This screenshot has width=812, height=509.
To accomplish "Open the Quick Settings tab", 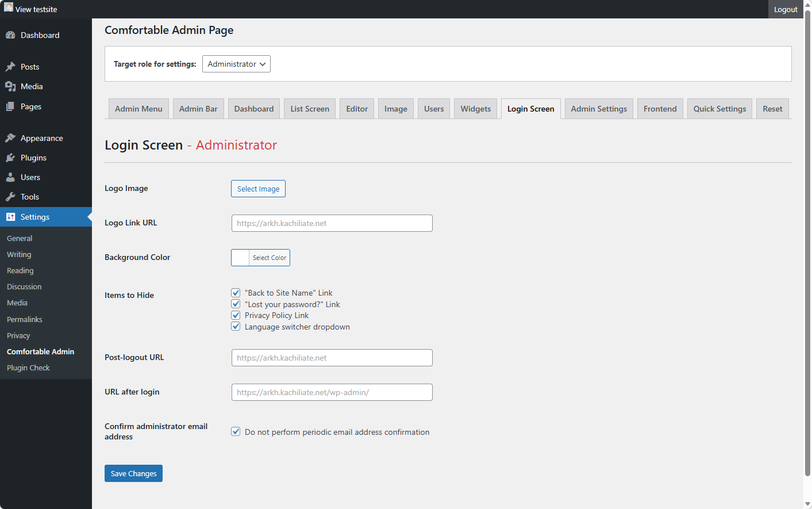I will coord(719,109).
